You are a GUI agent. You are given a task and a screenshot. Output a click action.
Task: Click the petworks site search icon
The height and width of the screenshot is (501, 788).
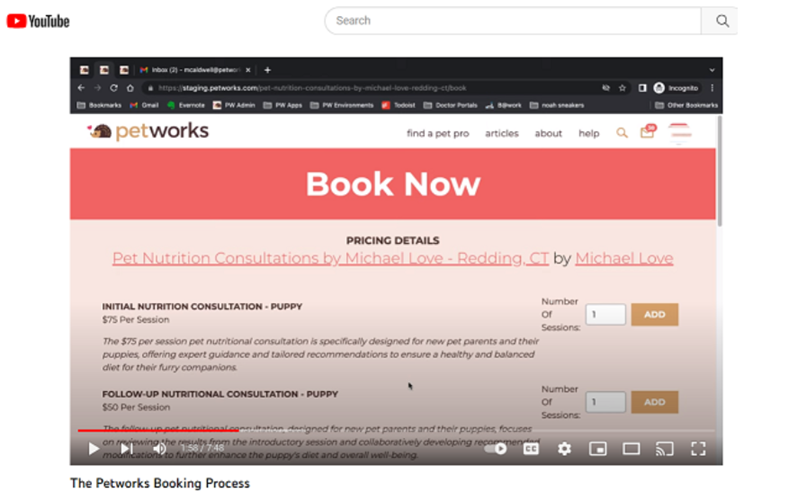pos(622,133)
